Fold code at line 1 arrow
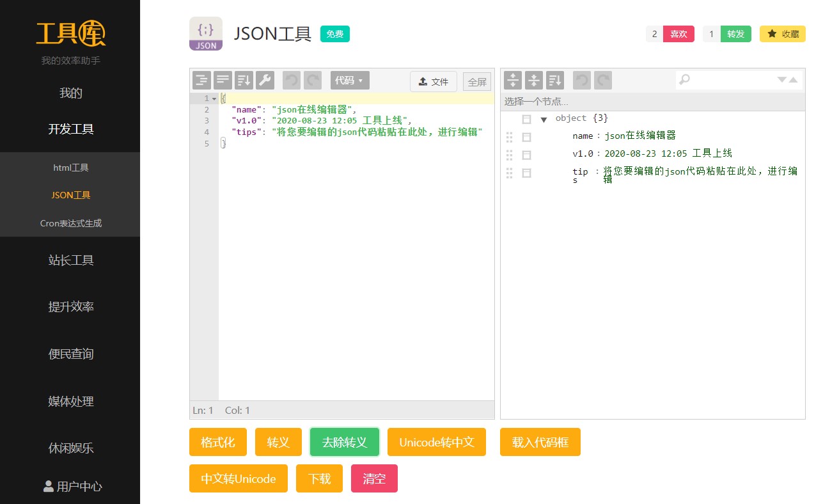839x504 pixels. [x=214, y=99]
